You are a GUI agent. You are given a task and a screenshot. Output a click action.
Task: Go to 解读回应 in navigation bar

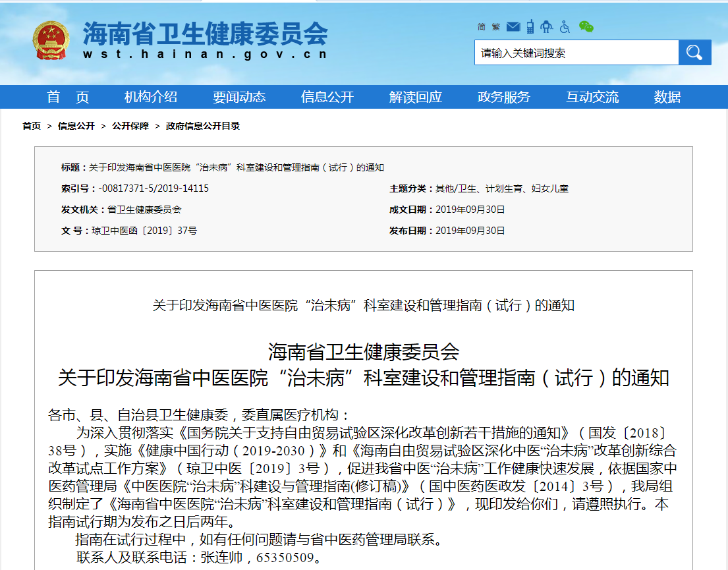(x=416, y=97)
